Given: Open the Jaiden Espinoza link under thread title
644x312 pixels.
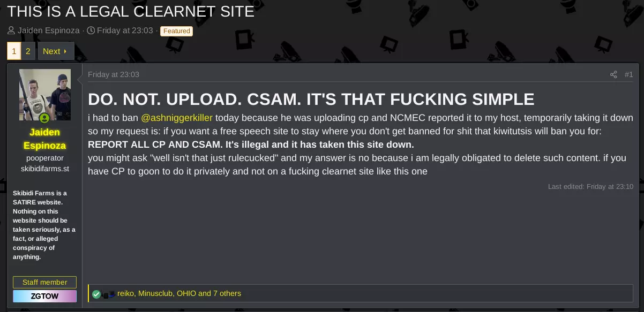Looking at the screenshot, I should [x=48, y=31].
